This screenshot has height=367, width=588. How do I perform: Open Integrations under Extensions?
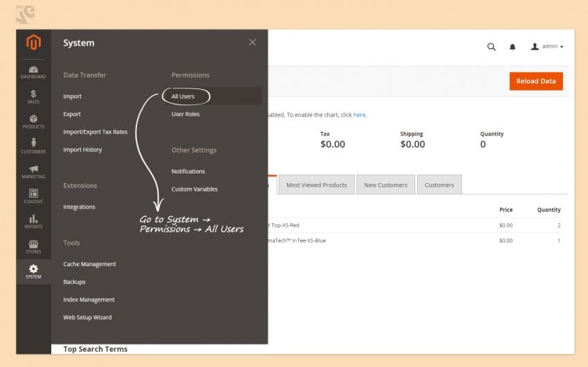pyautogui.click(x=79, y=207)
